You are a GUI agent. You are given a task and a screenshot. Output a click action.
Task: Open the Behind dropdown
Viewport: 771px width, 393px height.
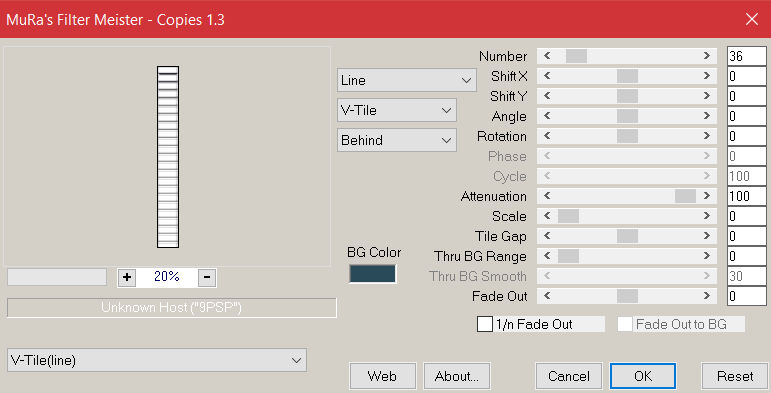[397, 140]
